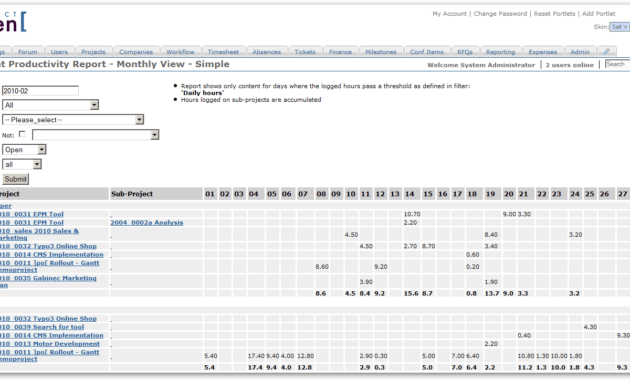Open the Skin selector dropdown

click(x=620, y=27)
